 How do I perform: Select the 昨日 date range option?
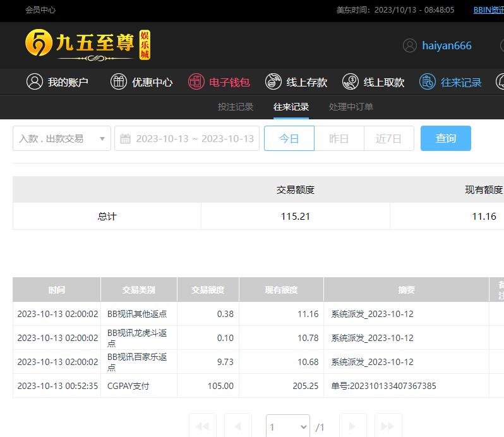pos(339,138)
